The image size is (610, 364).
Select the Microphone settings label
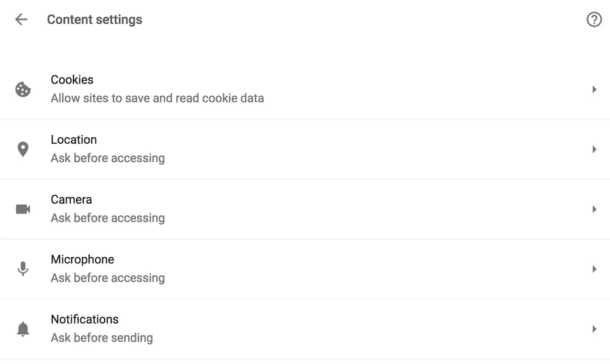82,259
